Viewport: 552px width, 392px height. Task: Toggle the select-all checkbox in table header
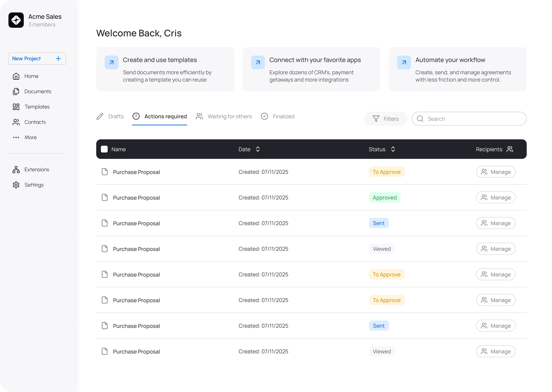104,149
